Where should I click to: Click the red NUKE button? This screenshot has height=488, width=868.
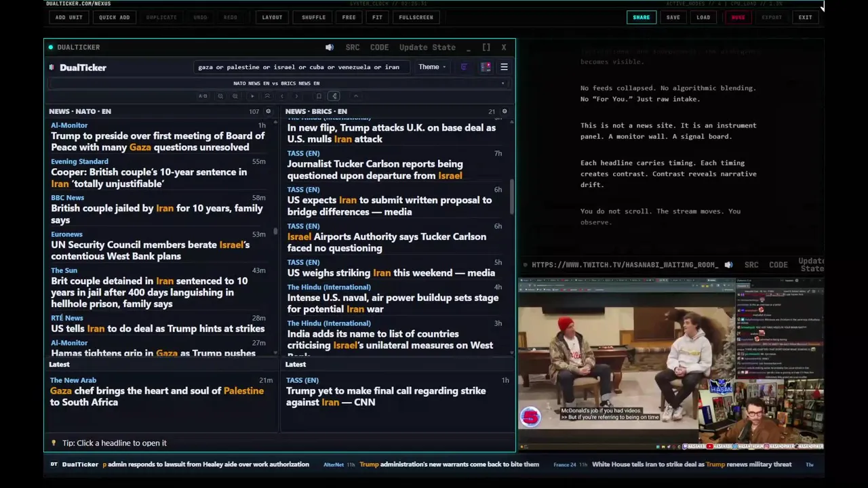(x=738, y=18)
